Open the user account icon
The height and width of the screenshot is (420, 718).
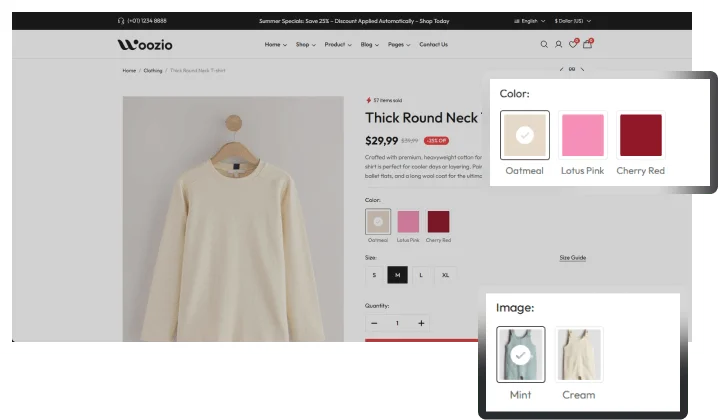[558, 44]
